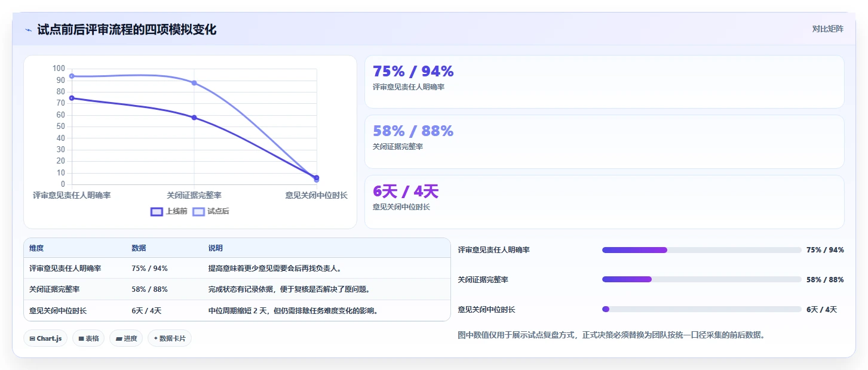The image size is (868, 370).
Task: Click the 维度 table column header
Action: pyautogui.click(x=36, y=248)
